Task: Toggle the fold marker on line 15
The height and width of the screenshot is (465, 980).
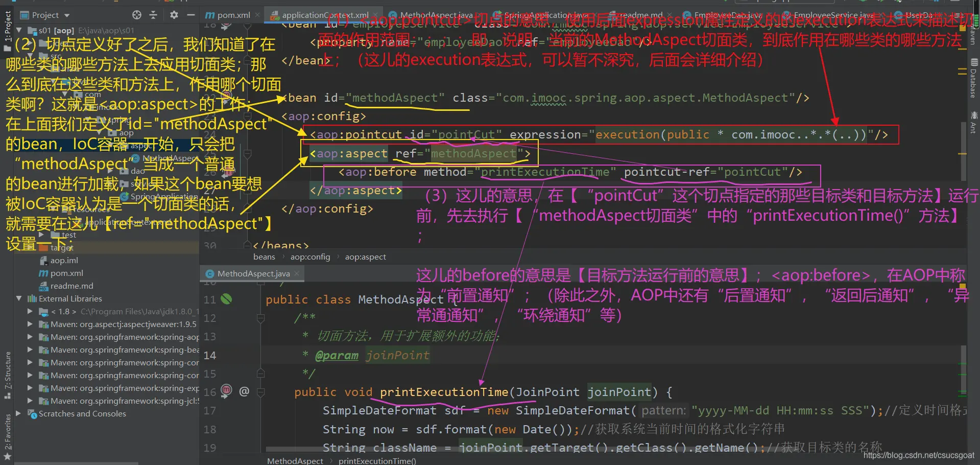Action: point(261,374)
